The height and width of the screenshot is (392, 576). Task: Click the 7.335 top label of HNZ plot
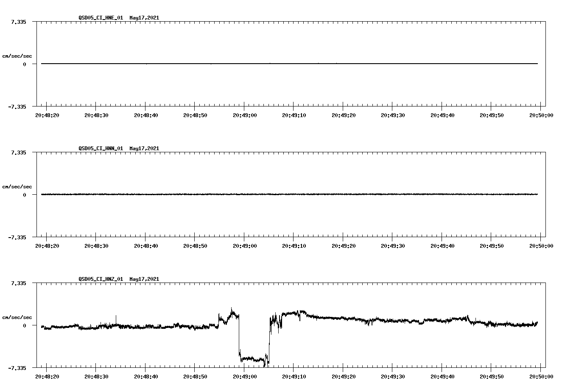tap(19, 283)
